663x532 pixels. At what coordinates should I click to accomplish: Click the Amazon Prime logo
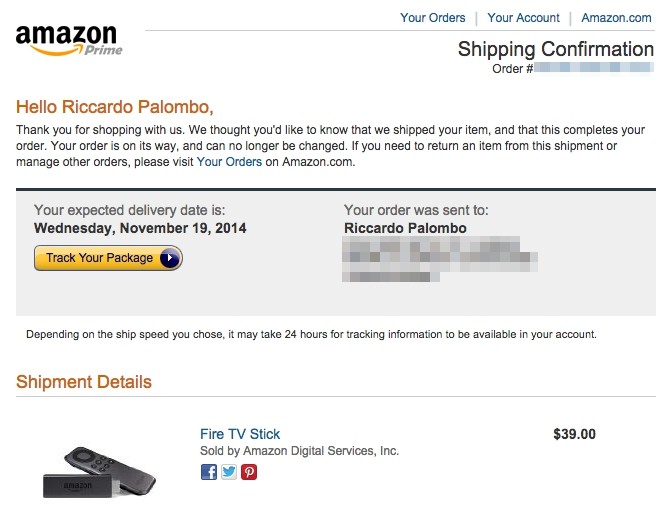pos(69,40)
